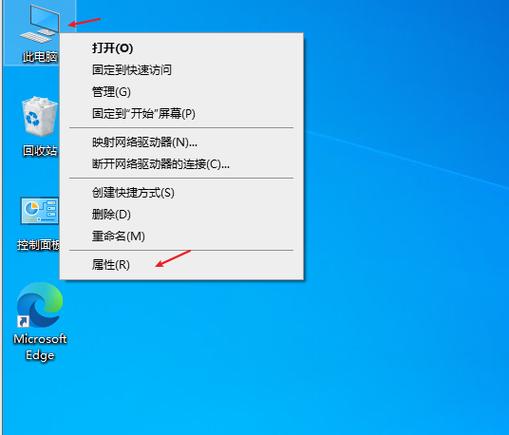The width and height of the screenshot is (509, 435).
Task: Select 断开网络驱动器的连接(C)... entry
Action: point(182,164)
